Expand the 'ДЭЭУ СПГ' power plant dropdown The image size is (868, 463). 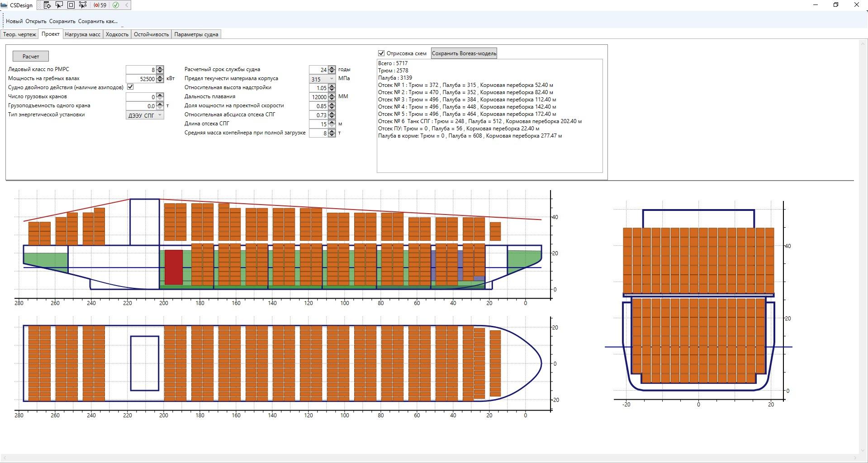(x=145, y=115)
